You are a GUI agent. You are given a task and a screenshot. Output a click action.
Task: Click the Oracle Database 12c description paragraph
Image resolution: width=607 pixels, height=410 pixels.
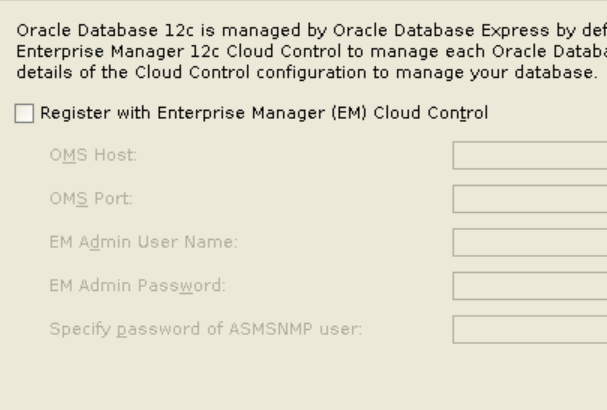point(312,51)
